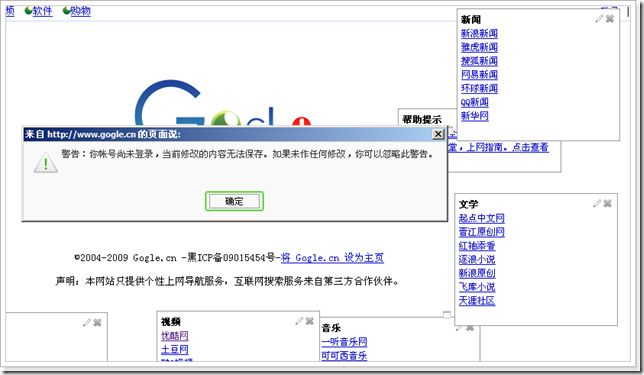
Task: Open 逐浪小说 link
Action: click(477, 260)
